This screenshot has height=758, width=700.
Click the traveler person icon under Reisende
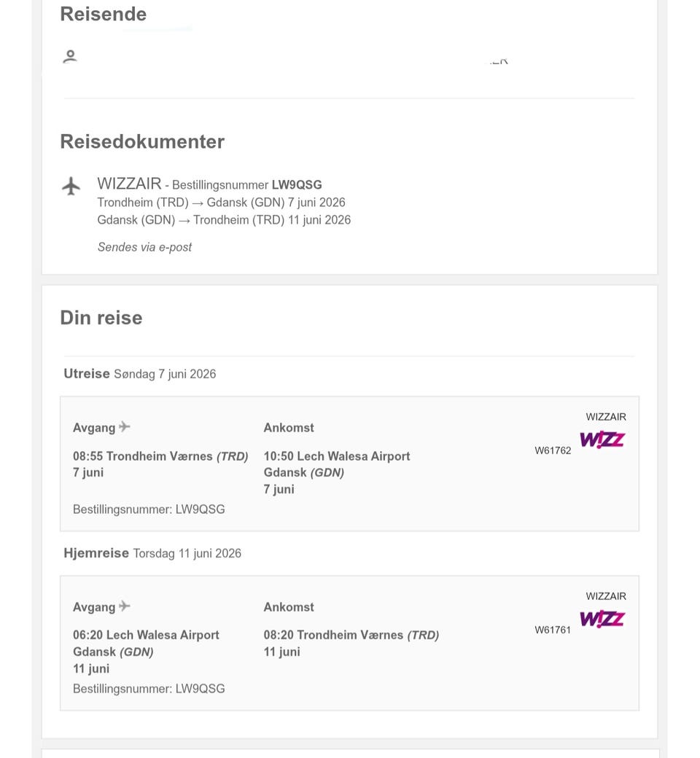[x=70, y=57]
